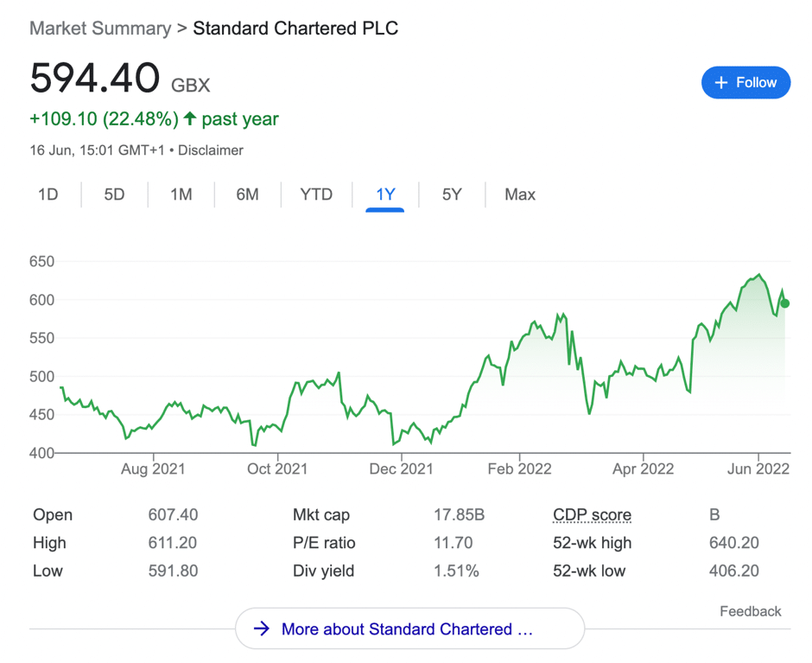This screenshot has width=812, height=663.
Task: Select the 5D chart range
Action: pyautogui.click(x=114, y=194)
